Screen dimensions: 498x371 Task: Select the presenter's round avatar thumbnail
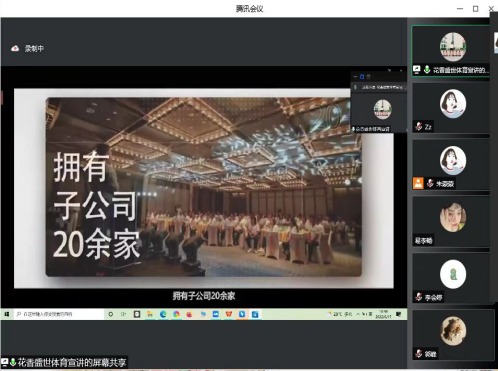pyautogui.click(x=453, y=47)
